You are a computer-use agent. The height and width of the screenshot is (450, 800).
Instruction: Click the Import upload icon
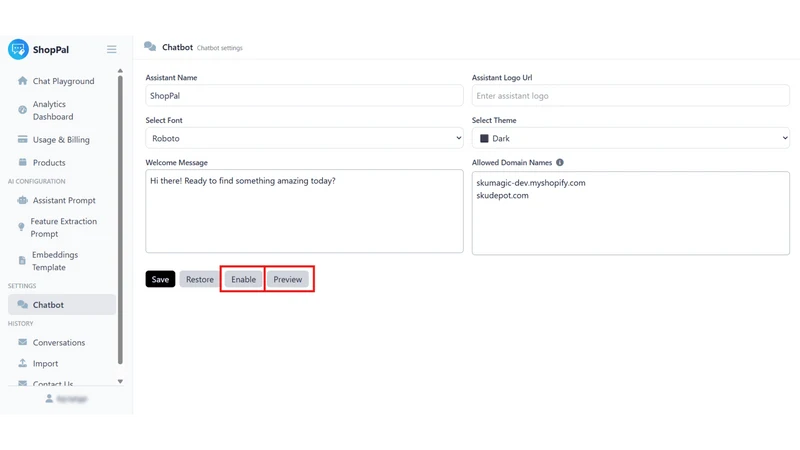click(x=22, y=363)
